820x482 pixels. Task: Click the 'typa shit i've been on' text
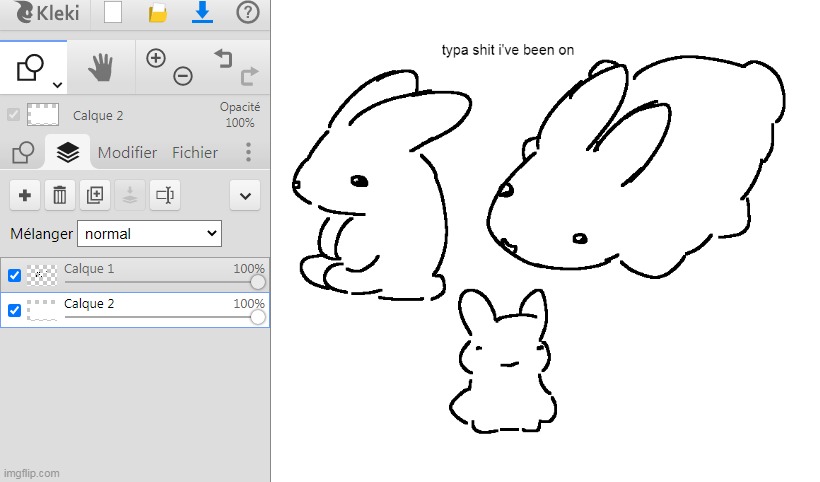(508, 50)
